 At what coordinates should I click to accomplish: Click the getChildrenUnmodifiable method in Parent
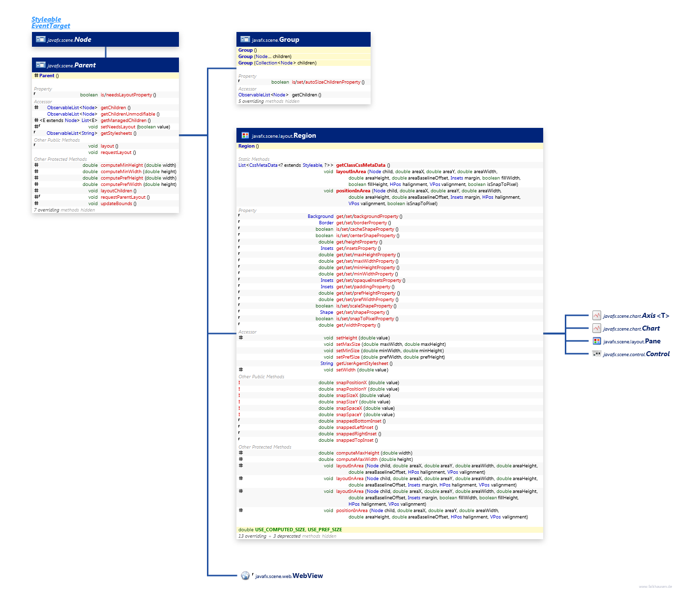[128, 114]
